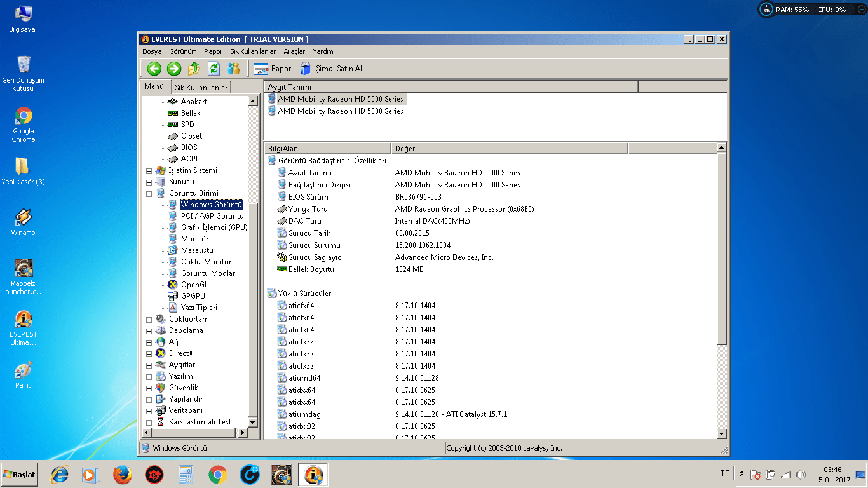Select Çipset in the tree
868x488 pixels.
(192, 136)
